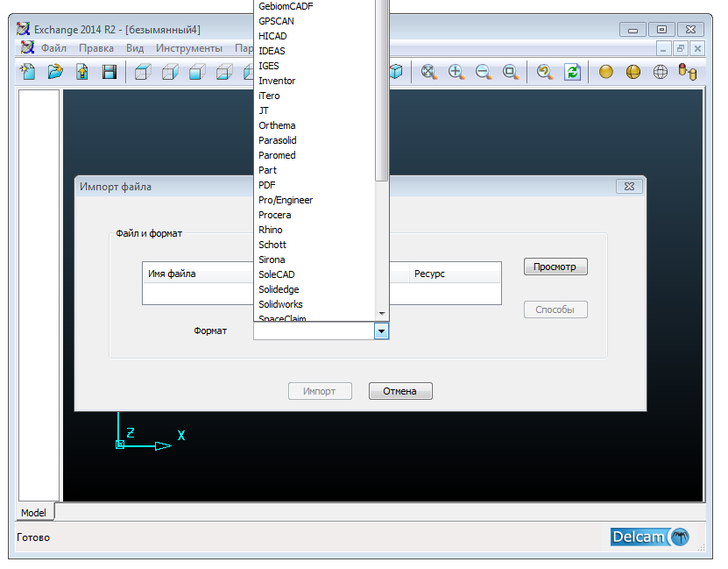Open the Файл menu

(53, 48)
